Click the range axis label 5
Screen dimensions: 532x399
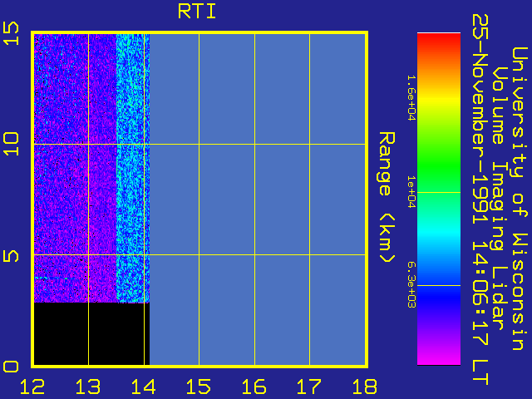tap(11, 256)
